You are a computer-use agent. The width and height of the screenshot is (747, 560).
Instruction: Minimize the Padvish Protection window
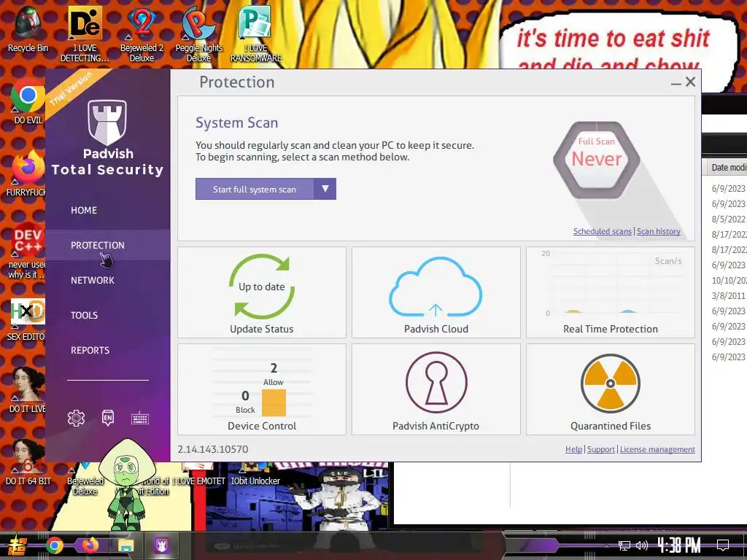(676, 82)
